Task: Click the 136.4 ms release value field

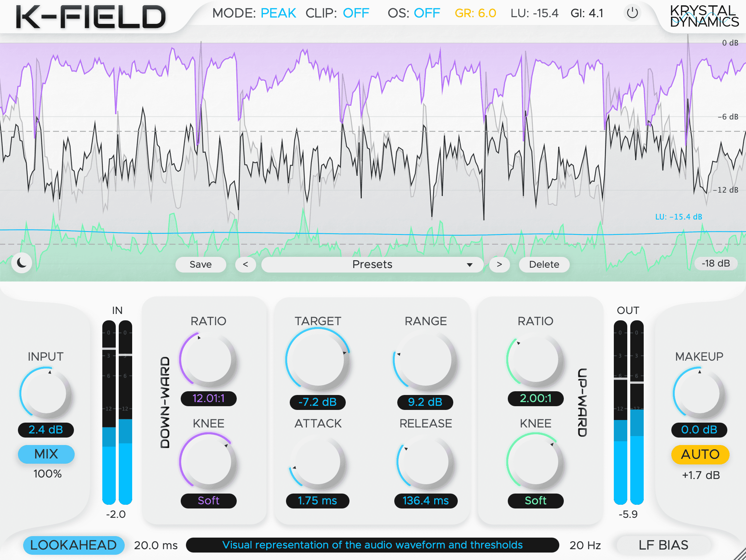Action: [x=426, y=501]
